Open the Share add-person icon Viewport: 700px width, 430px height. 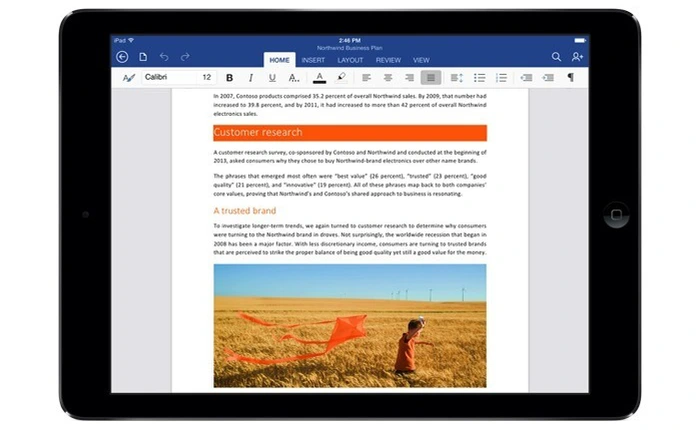(x=577, y=57)
